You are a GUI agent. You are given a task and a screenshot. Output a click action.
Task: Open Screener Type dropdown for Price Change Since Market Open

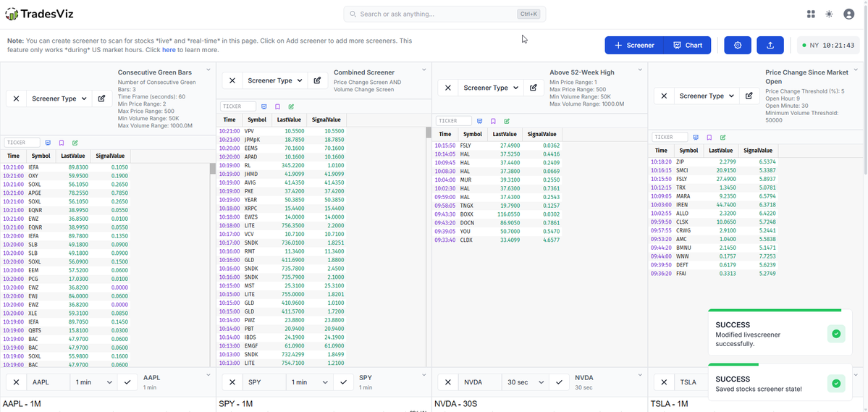(x=707, y=96)
